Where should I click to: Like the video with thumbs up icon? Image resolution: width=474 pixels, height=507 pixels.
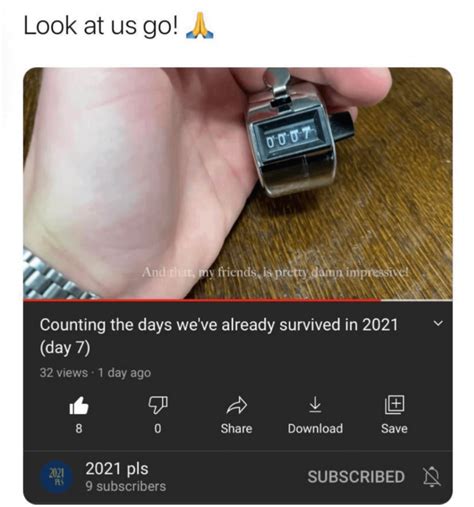point(79,406)
